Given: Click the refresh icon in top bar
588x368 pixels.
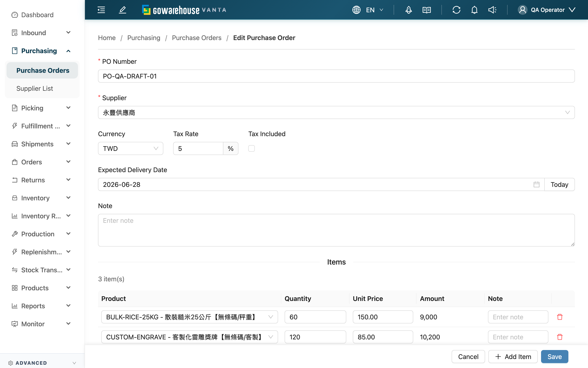Looking at the screenshot, I should (456, 10).
